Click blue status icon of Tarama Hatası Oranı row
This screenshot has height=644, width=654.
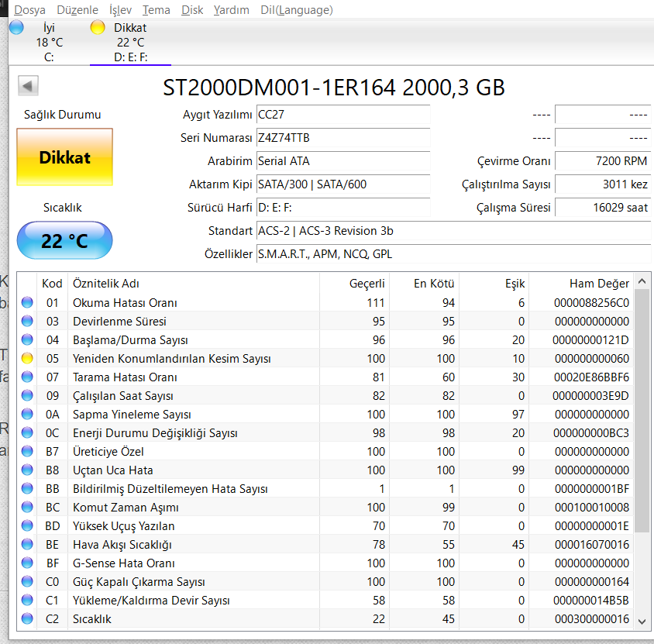(28, 377)
